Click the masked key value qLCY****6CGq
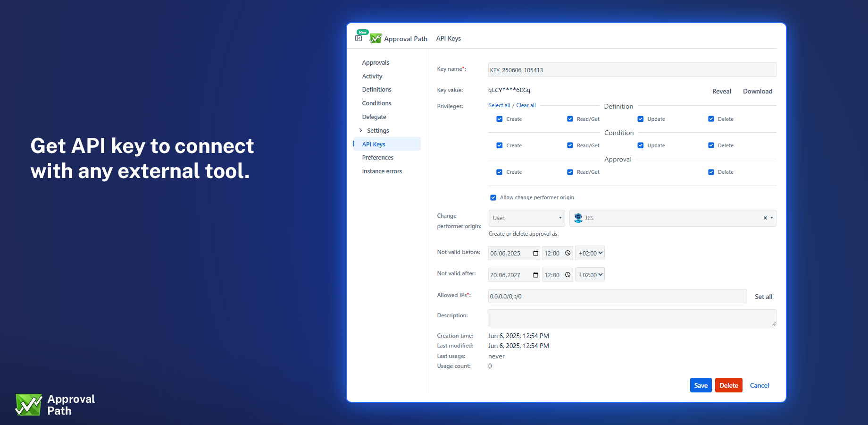The image size is (868, 425). coord(509,90)
